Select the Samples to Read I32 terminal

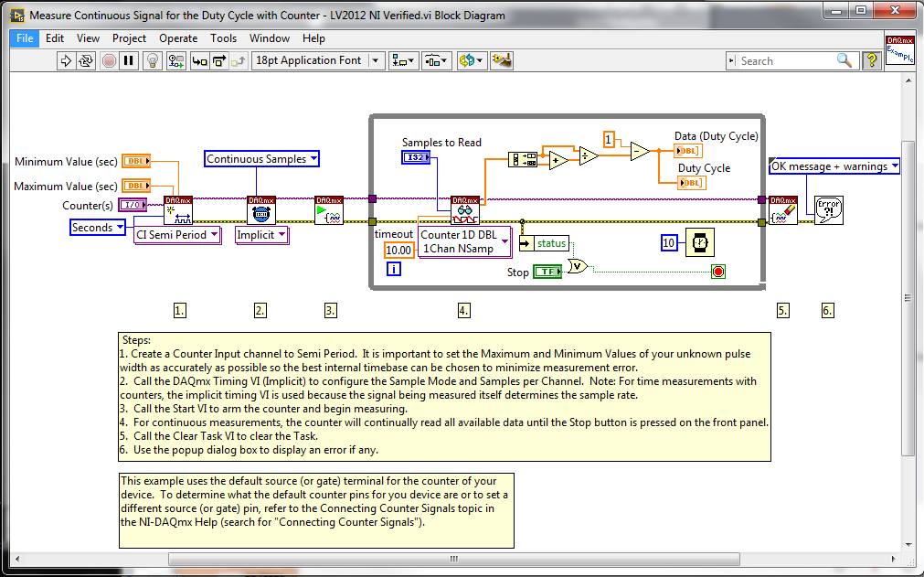(416, 156)
